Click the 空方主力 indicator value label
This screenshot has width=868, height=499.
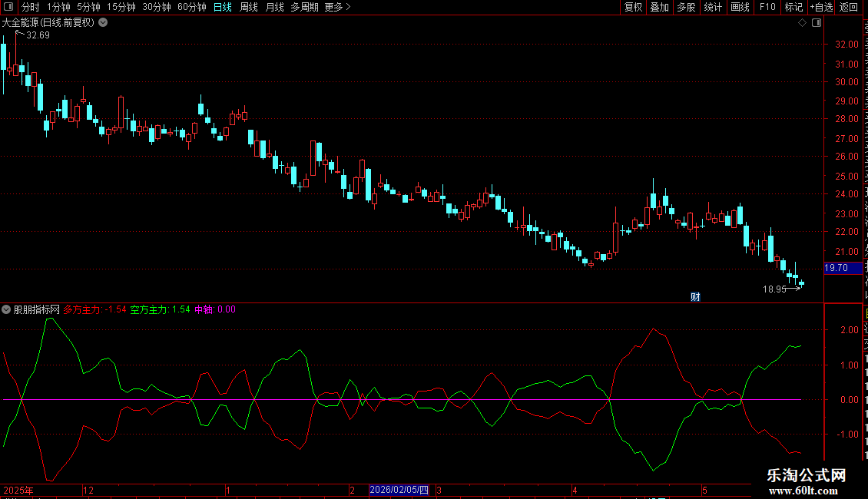click(x=160, y=310)
